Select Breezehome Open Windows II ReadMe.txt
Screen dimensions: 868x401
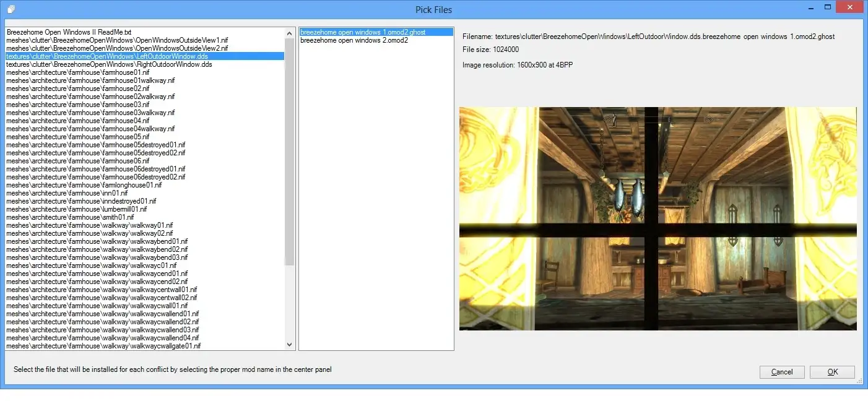click(69, 32)
